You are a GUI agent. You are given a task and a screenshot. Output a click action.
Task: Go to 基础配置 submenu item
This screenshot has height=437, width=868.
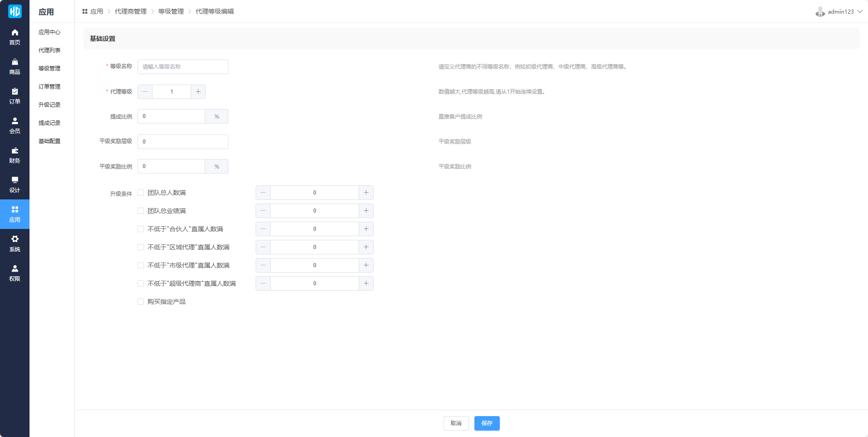pos(49,141)
